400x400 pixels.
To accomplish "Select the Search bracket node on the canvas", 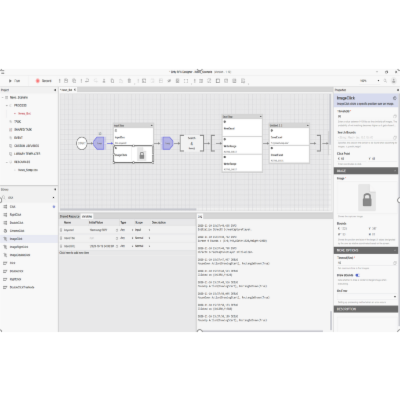I will pyautogui.click(x=192, y=143).
